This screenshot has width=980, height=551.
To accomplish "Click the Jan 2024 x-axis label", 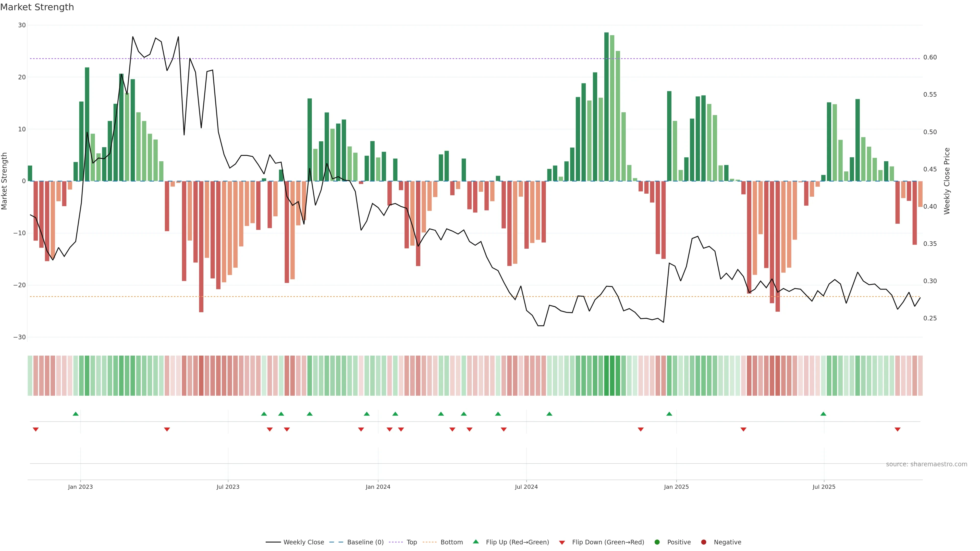I will click(x=378, y=487).
